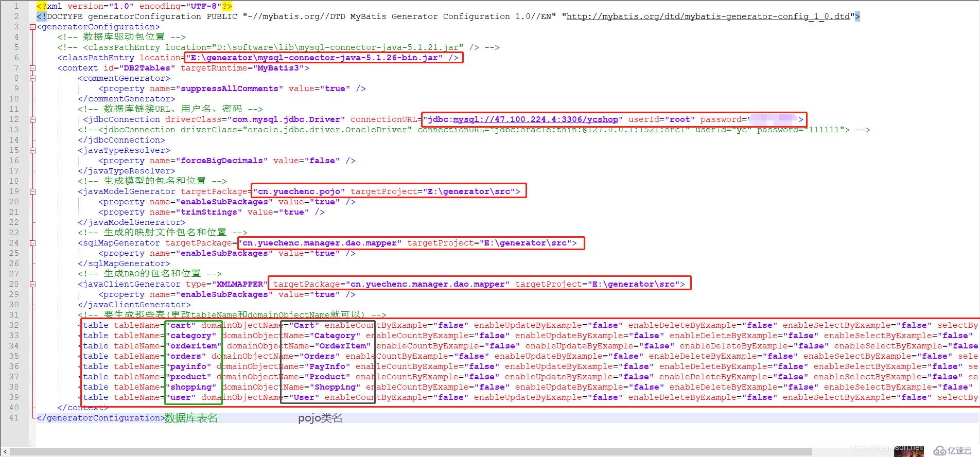Click line number 1 in the margin
Screen dimensions: 980x457
tap(16, 6)
